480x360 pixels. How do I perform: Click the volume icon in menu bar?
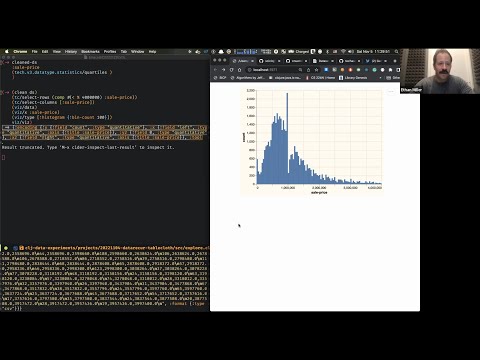[x=350, y=52]
